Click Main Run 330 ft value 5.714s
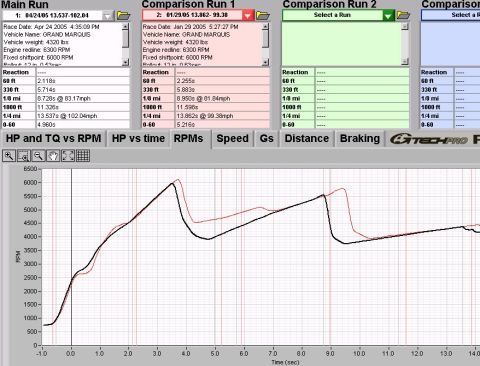 coord(83,90)
